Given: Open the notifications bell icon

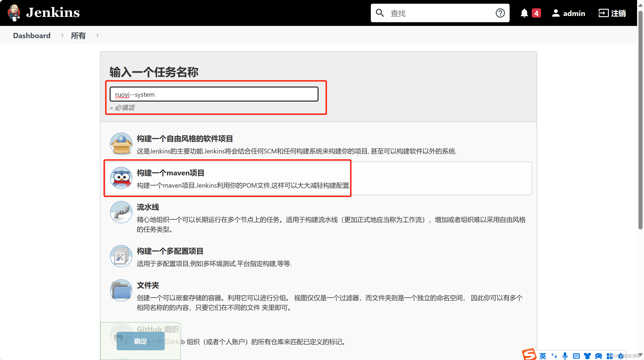Looking at the screenshot, I should (524, 13).
